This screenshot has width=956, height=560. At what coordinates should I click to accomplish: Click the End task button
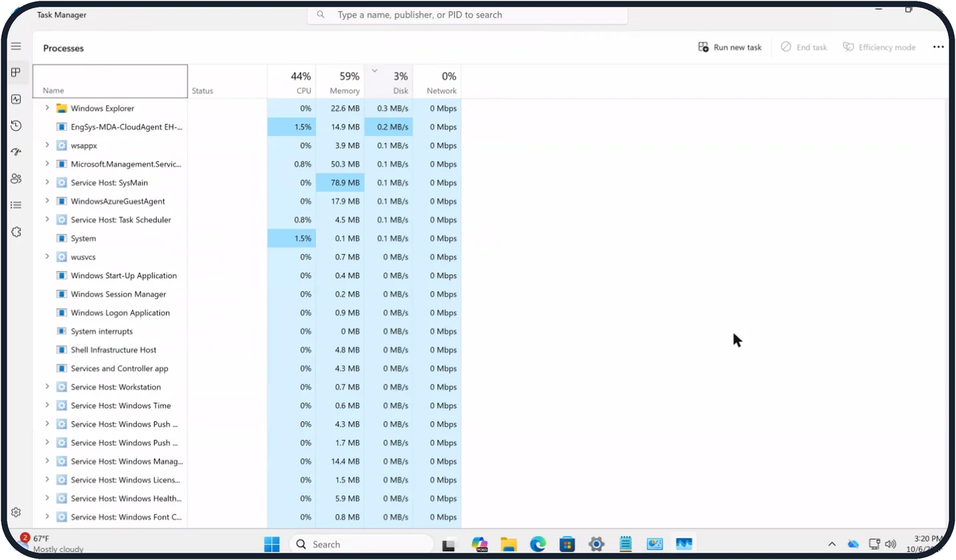803,47
